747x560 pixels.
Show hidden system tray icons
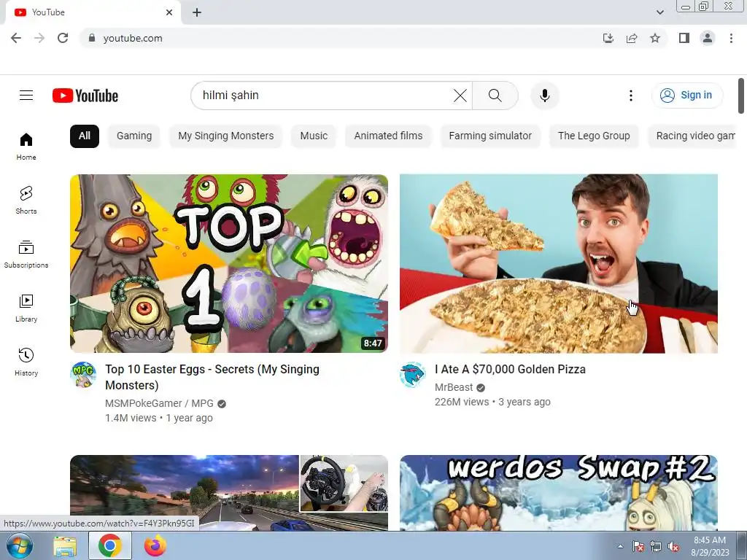(620, 546)
